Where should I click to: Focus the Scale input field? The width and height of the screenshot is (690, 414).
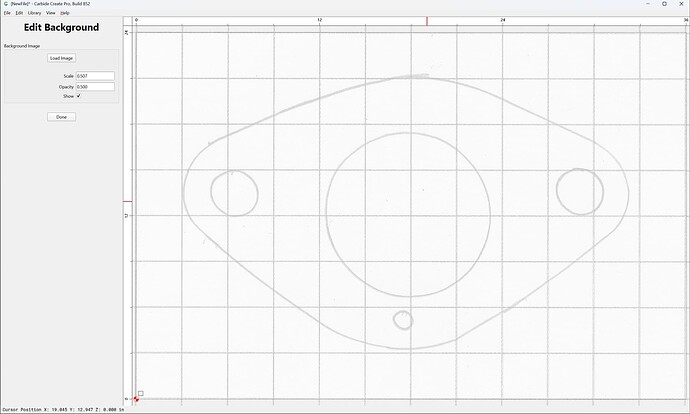[x=95, y=76]
